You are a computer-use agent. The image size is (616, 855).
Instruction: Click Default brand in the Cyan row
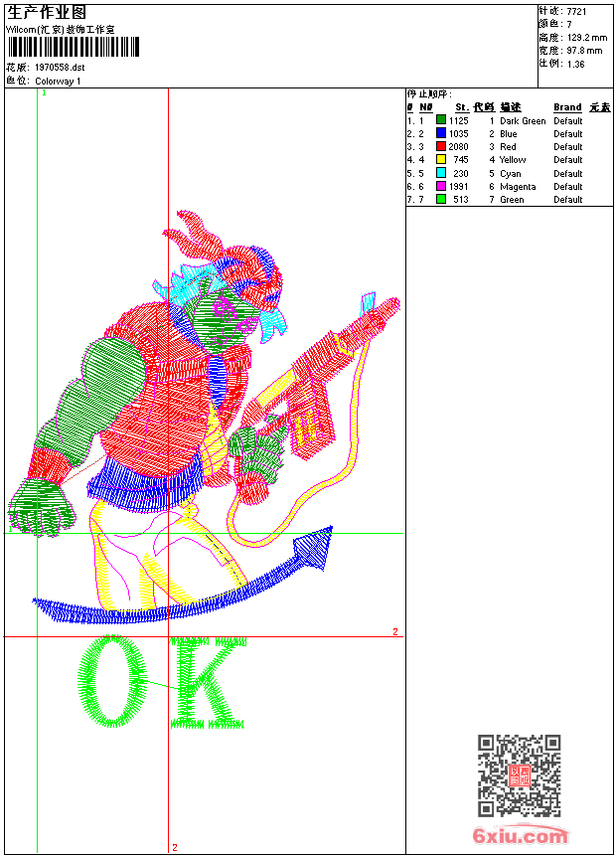568,173
